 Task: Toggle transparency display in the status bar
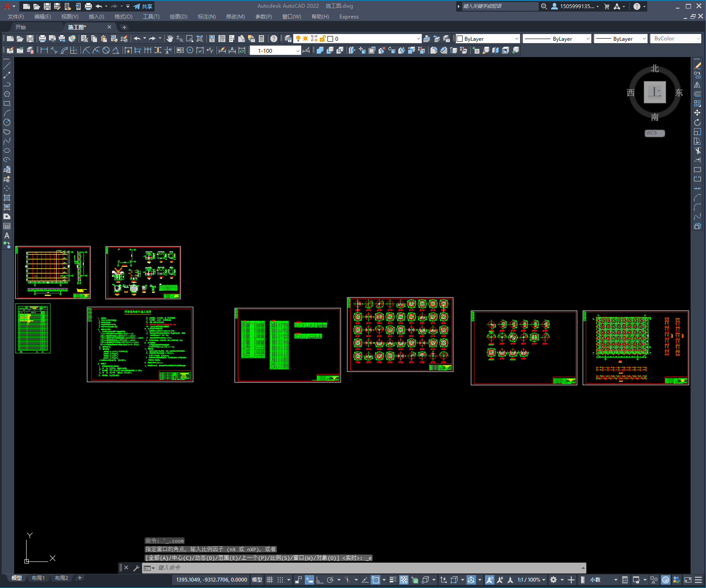pos(404,580)
